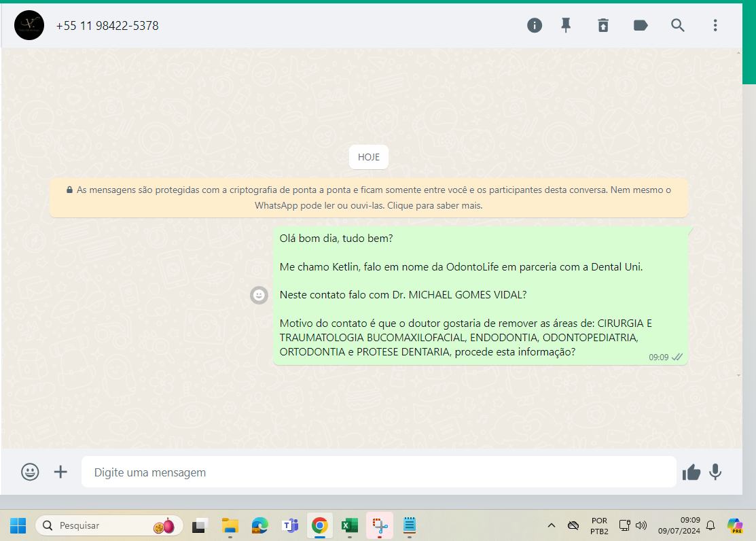The image size is (756, 541).
Task: Click the contact profile picture
Action: coord(29,25)
